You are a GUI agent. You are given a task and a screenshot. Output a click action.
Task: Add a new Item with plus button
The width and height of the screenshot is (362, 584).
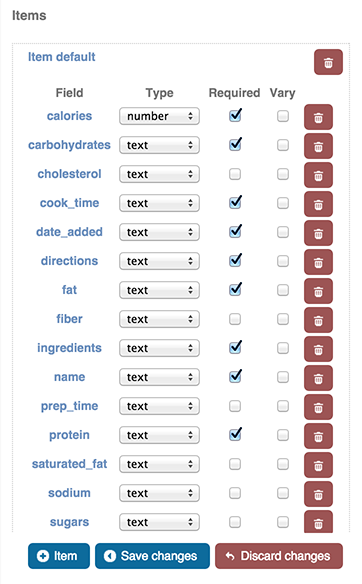pos(59,556)
